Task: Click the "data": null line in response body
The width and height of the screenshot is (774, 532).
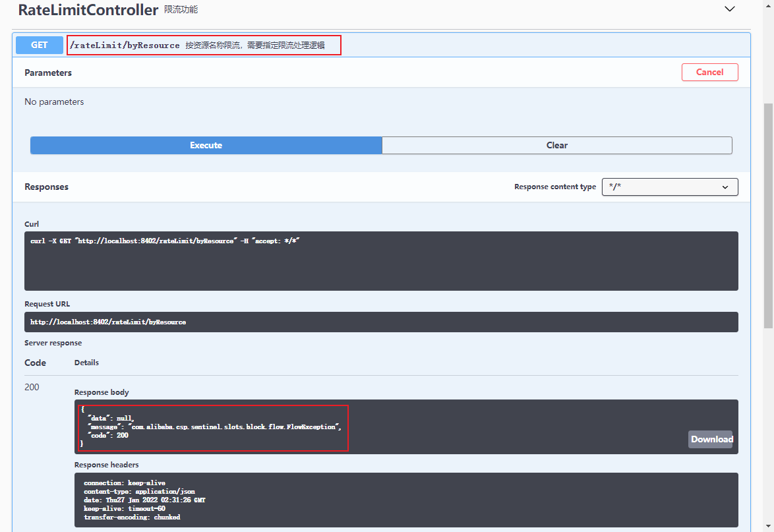Action: pyautogui.click(x=110, y=418)
